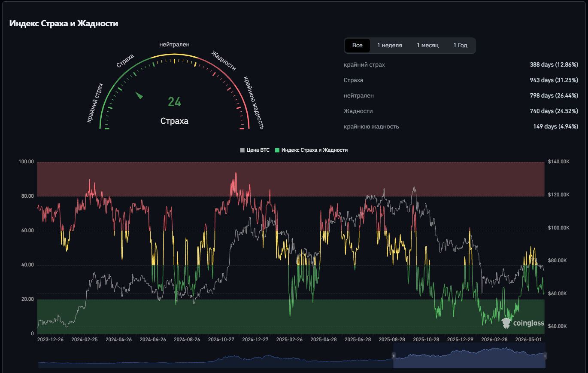The image size is (588, 373).
Task: Click the '740 days (24.52%)' value
Action: tap(554, 111)
